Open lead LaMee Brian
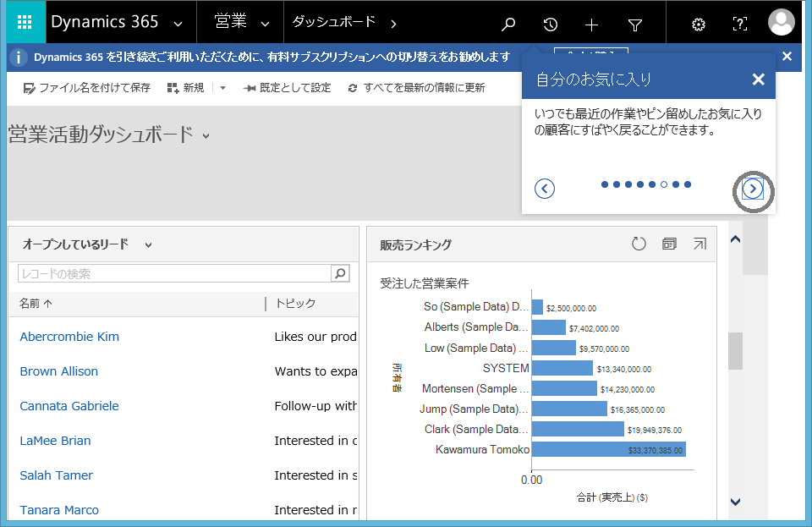This screenshot has height=527, width=812. pyautogui.click(x=56, y=441)
